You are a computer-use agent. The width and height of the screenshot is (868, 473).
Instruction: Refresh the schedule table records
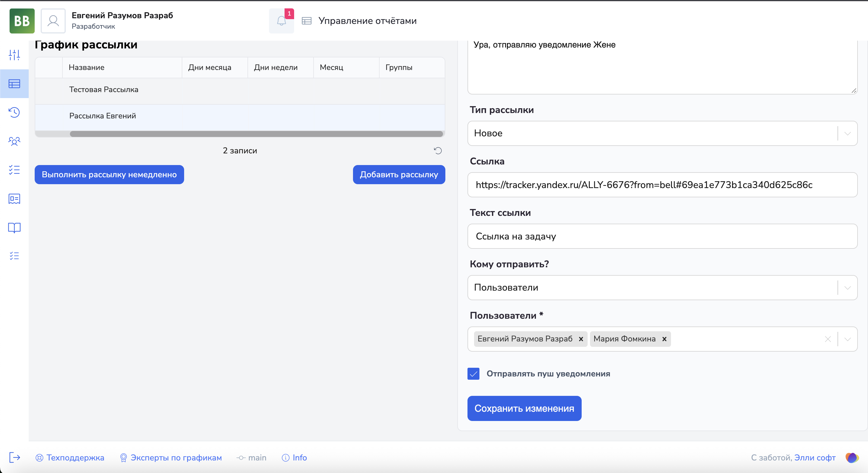point(438,151)
